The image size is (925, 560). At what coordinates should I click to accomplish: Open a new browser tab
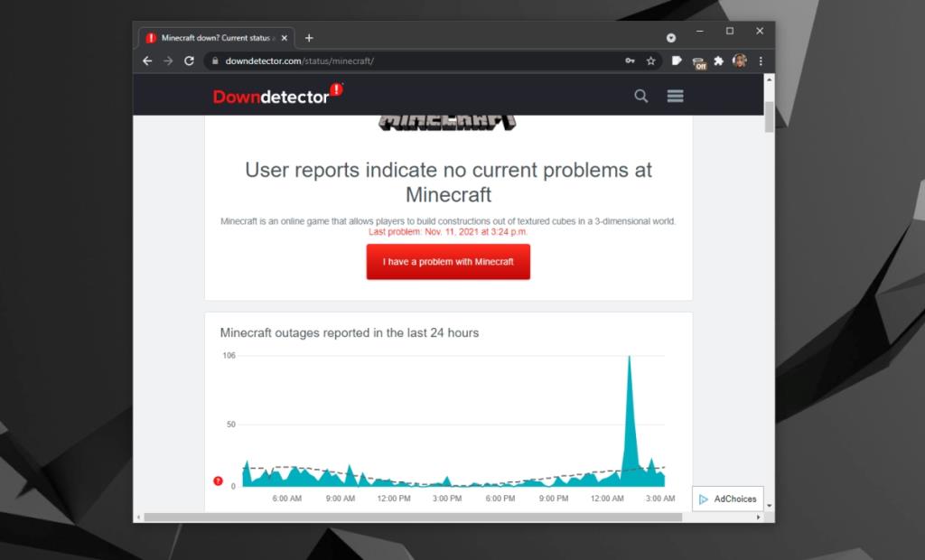[x=309, y=38]
